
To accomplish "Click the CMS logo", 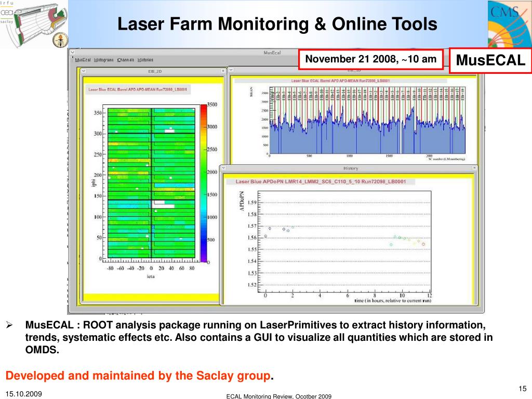I will click(x=510, y=24).
